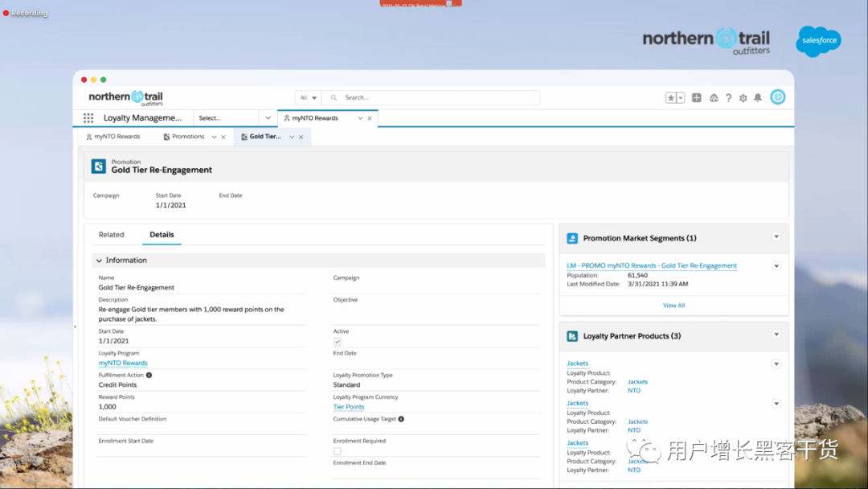868x489 pixels.
Task: Open the Notifications bell icon
Action: pyautogui.click(x=758, y=97)
